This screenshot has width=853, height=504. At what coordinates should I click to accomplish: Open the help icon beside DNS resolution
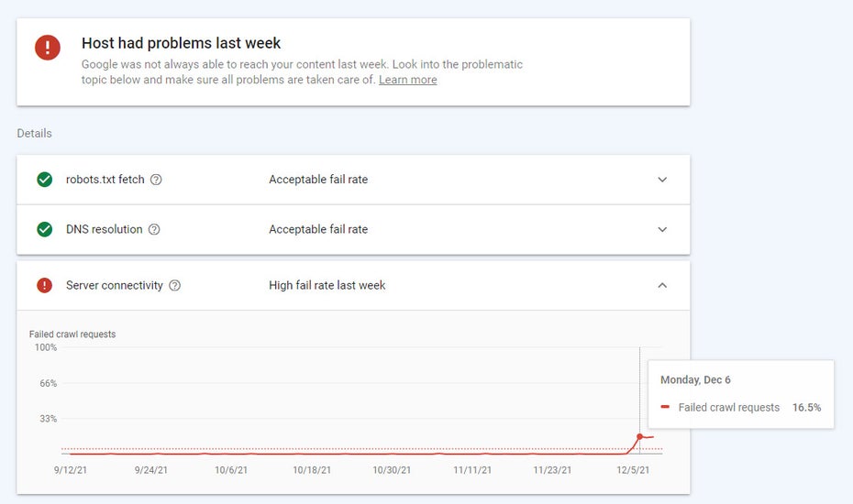tap(154, 229)
